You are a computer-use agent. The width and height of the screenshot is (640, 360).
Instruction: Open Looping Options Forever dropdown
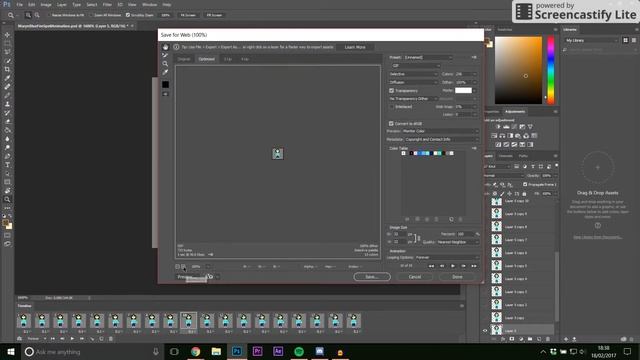coord(447,258)
